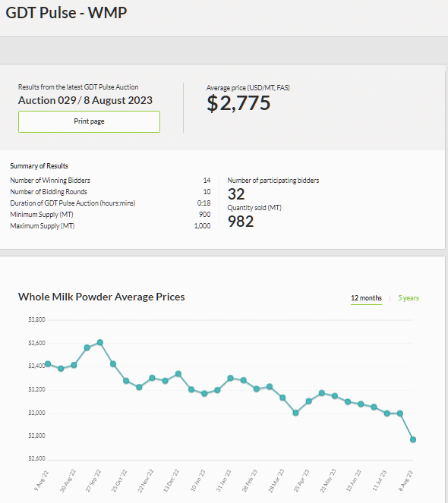
Task: Click the Number of Winning Bidders label
Action: pyautogui.click(x=50, y=181)
